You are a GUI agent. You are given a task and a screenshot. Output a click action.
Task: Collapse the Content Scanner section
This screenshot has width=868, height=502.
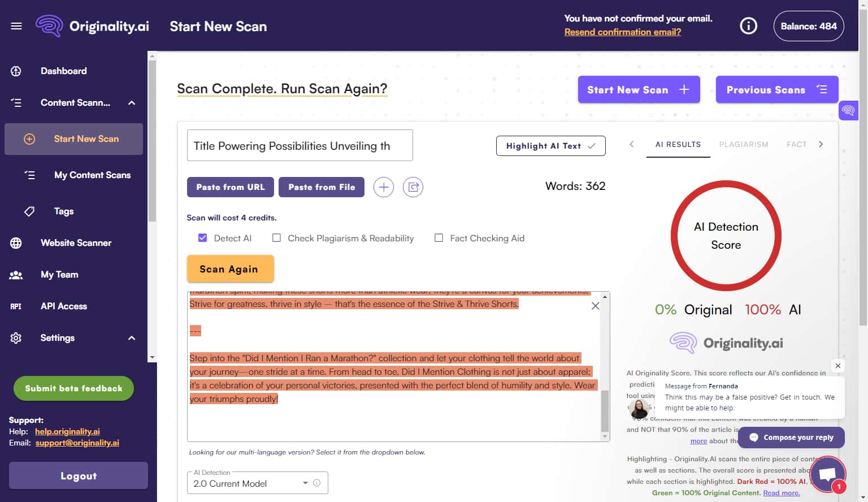click(131, 103)
